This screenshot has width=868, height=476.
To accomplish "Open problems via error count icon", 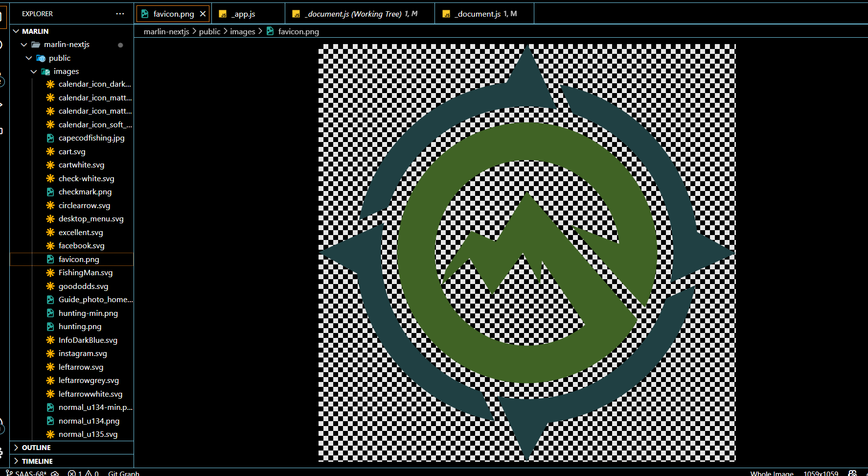I will click(72, 473).
